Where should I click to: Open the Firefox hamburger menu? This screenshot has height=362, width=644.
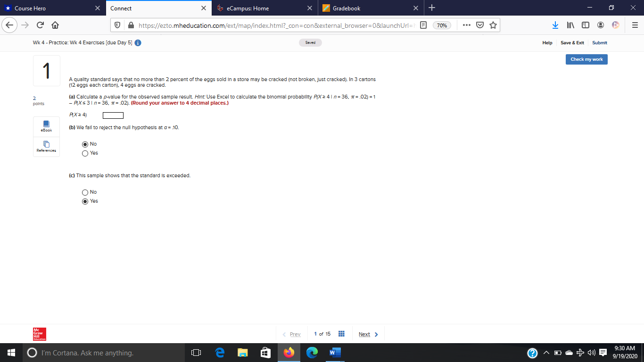pos(636,25)
